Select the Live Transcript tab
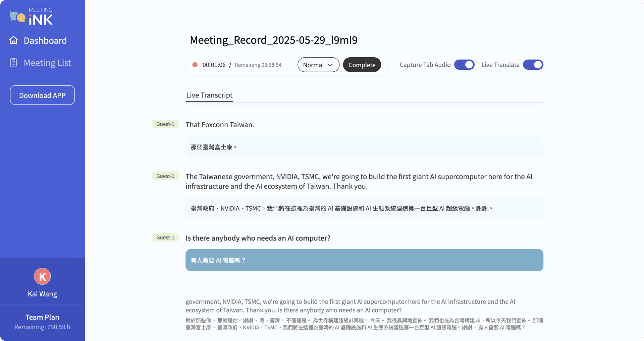The width and height of the screenshot is (644, 341). pos(209,95)
